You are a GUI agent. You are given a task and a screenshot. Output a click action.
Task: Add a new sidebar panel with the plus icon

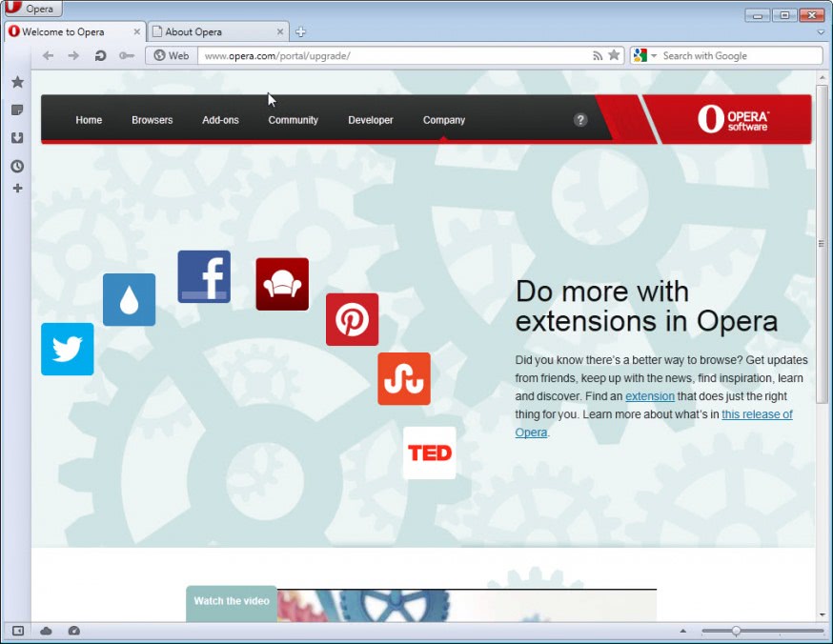click(16, 188)
